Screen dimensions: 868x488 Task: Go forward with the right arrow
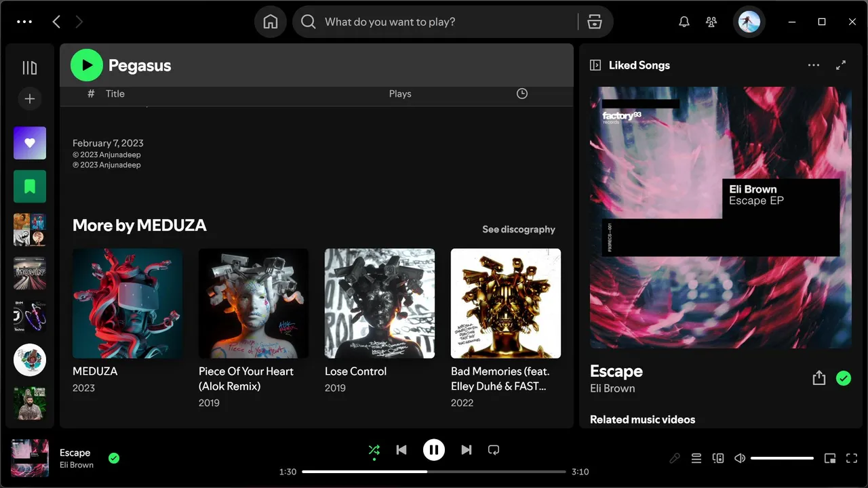79,22
